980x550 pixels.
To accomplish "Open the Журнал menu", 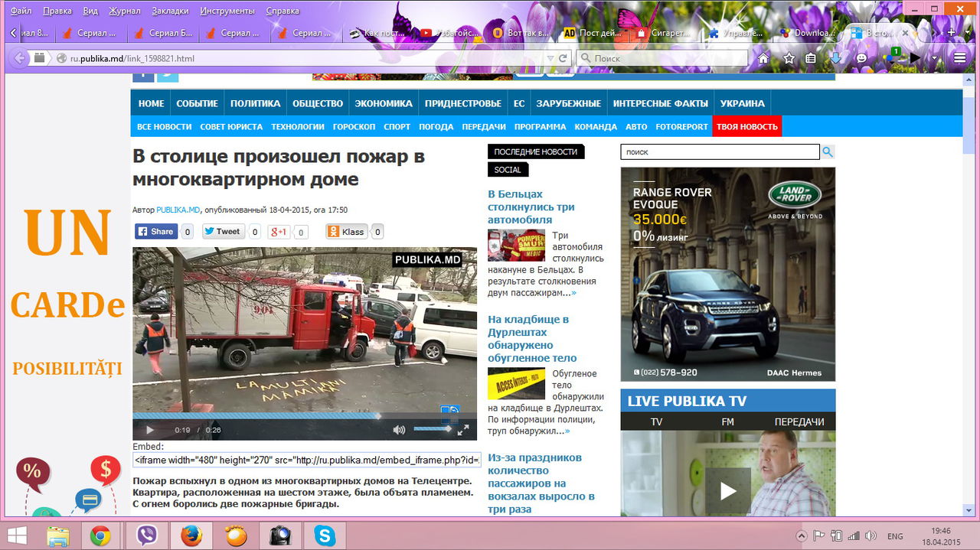I will pos(125,11).
